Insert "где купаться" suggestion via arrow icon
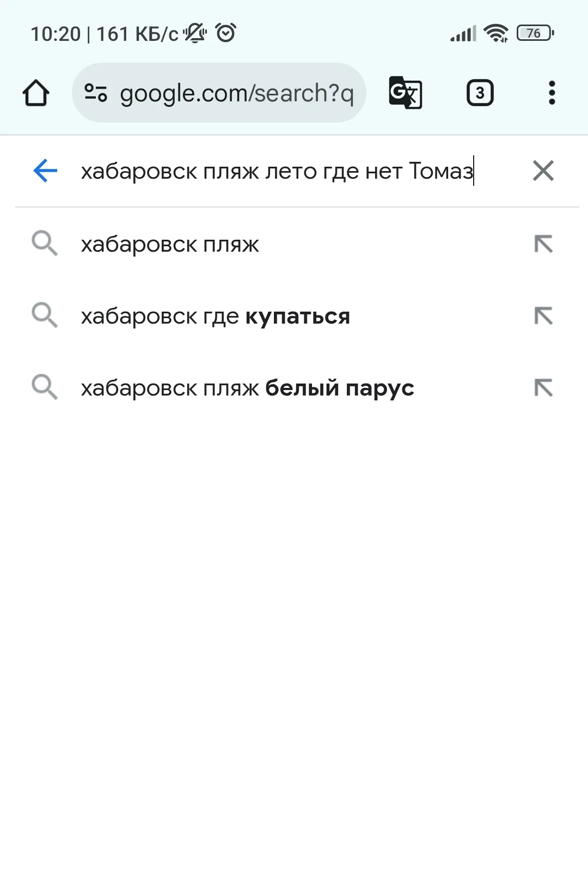 (x=543, y=316)
